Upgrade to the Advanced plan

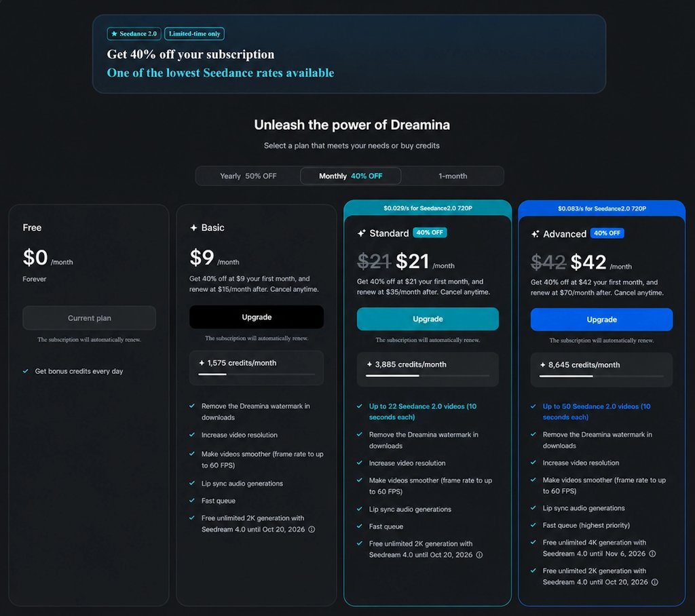(x=601, y=320)
